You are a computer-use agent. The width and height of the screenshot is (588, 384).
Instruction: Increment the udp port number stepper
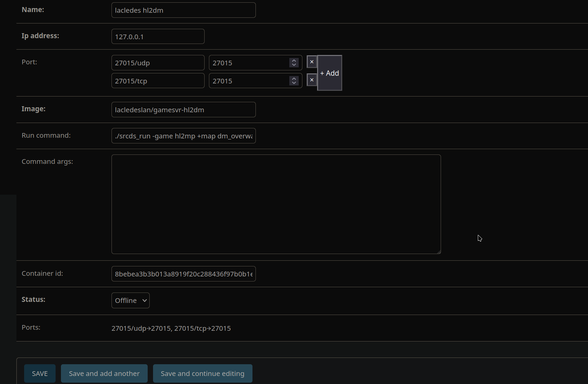pos(294,61)
